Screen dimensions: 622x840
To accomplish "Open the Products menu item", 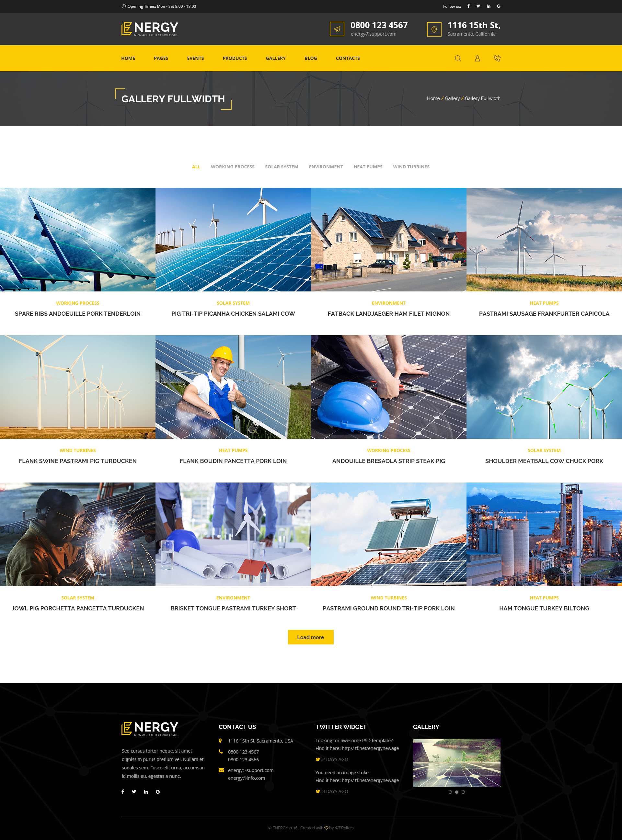I will tap(235, 58).
